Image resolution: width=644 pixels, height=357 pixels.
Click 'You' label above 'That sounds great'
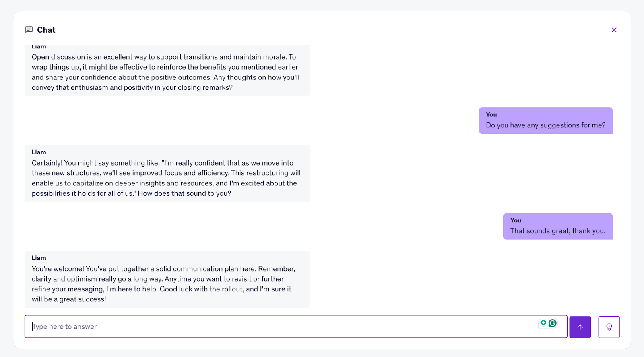[x=516, y=220]
